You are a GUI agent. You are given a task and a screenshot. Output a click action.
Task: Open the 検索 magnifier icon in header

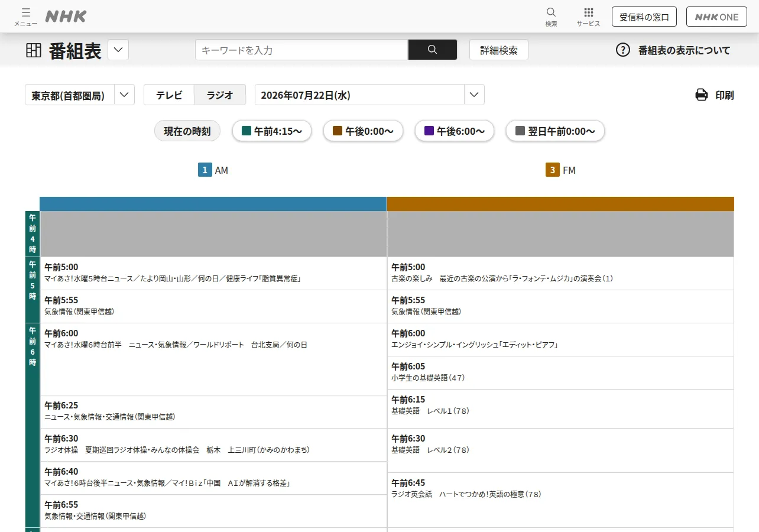pos(551,17)
